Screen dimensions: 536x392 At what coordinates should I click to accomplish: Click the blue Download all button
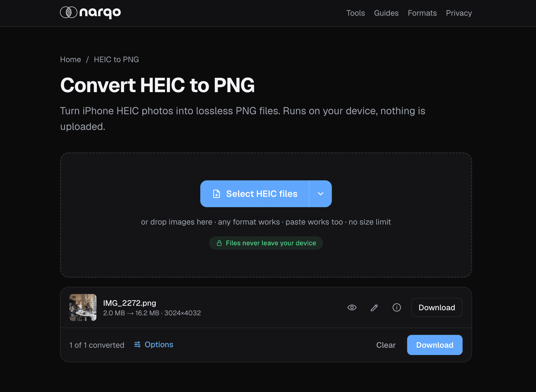(434, 345)
